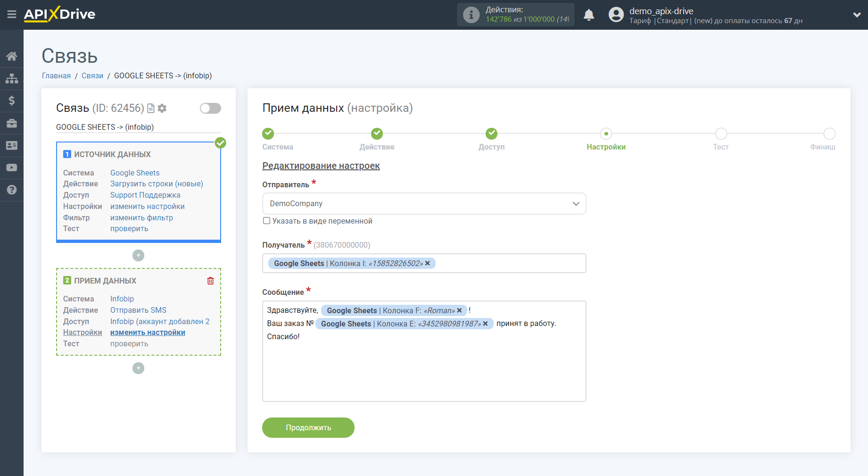This screenshot has width=868, height=476.
Task: Click the copy document icon near connection ID
Action: pyautogui.click(x=151, y=109)
